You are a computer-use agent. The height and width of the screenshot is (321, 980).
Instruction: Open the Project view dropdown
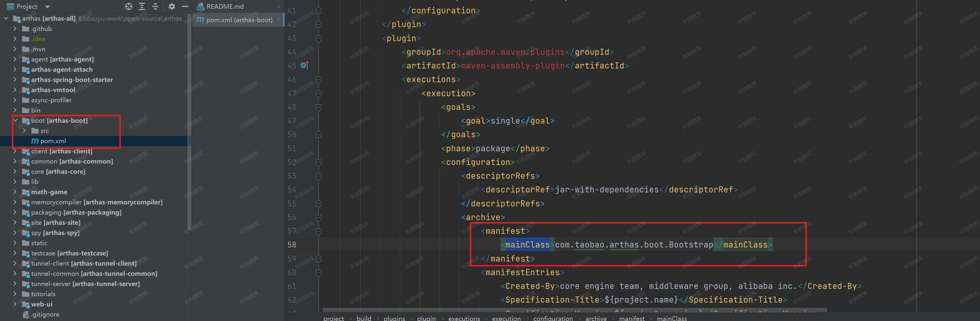pyautogui.click(x=47, y=6)
